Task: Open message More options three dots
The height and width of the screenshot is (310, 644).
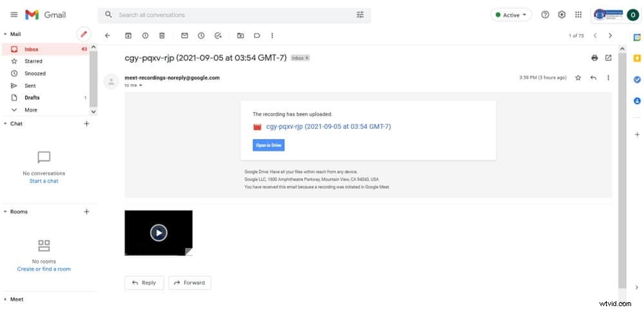Action: coord(609,77)
